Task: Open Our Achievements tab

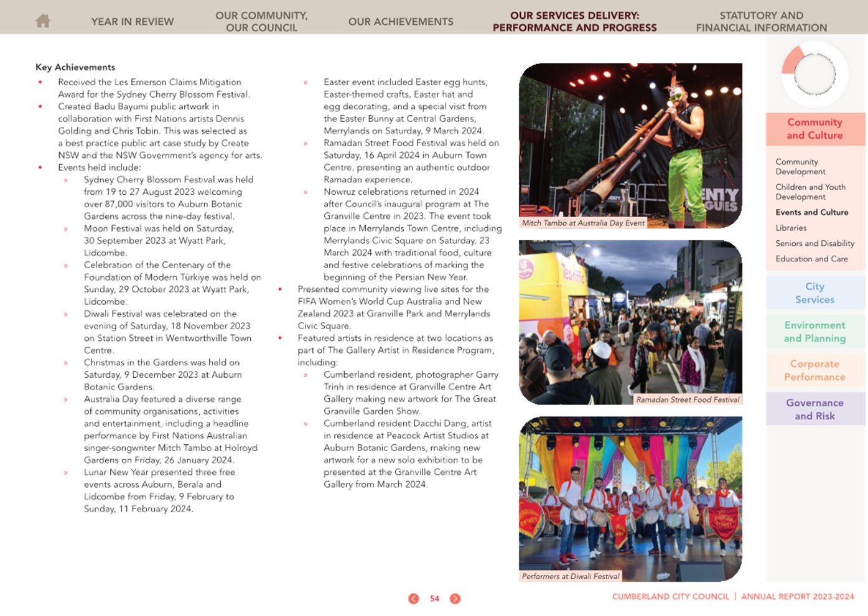Action: point(401,22)
